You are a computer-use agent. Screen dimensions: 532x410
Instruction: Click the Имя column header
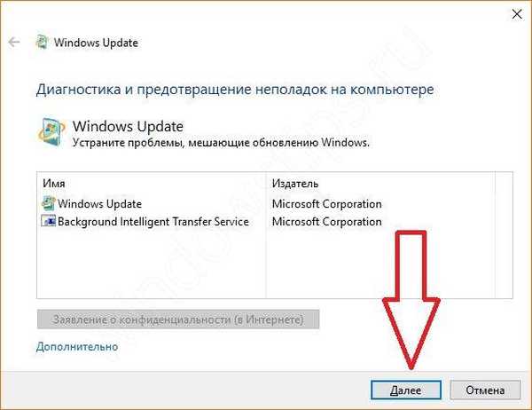(x=53, y=184)
